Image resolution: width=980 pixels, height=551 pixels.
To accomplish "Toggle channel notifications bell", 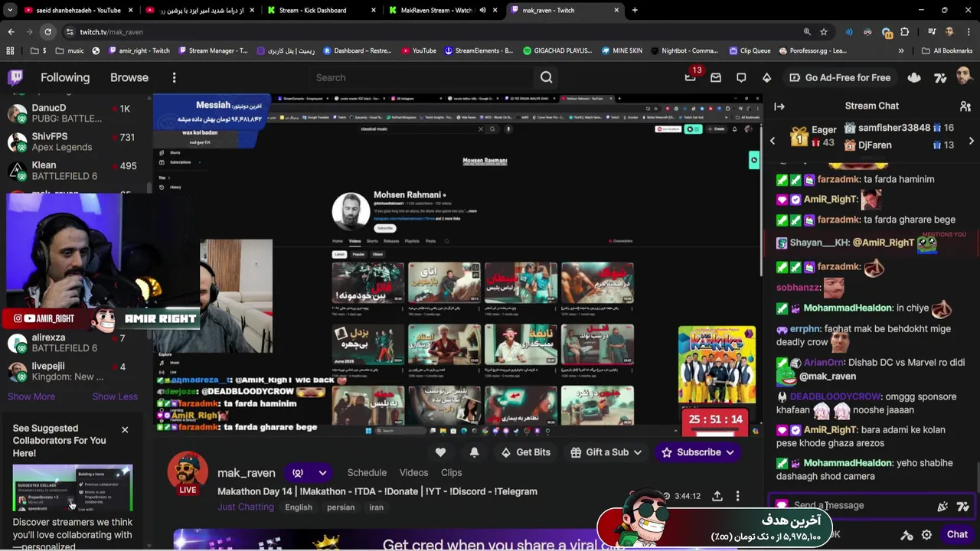I will pos(474,452).
